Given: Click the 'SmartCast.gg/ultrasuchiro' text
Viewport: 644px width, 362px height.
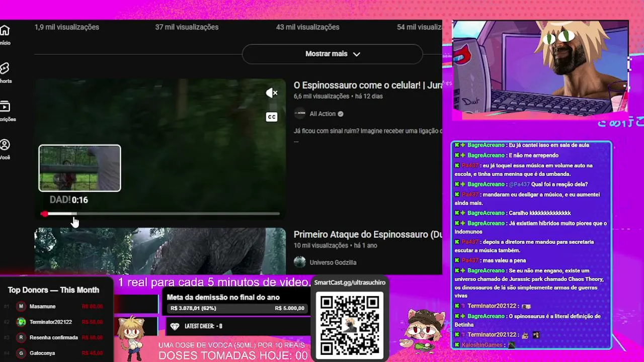Looking at the screenshot, I should coord(350,283).
